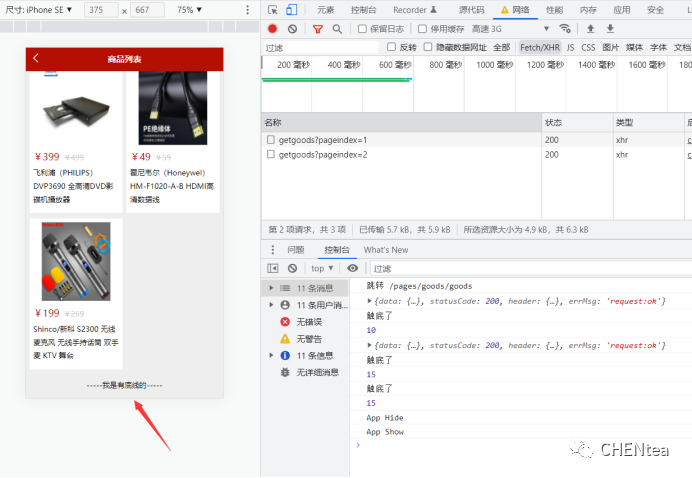Open network conditions wifi icon

(565, 29)
